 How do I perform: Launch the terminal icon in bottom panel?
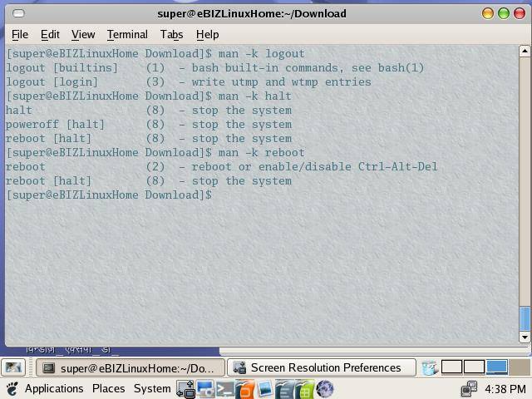[x=224, y=389]
